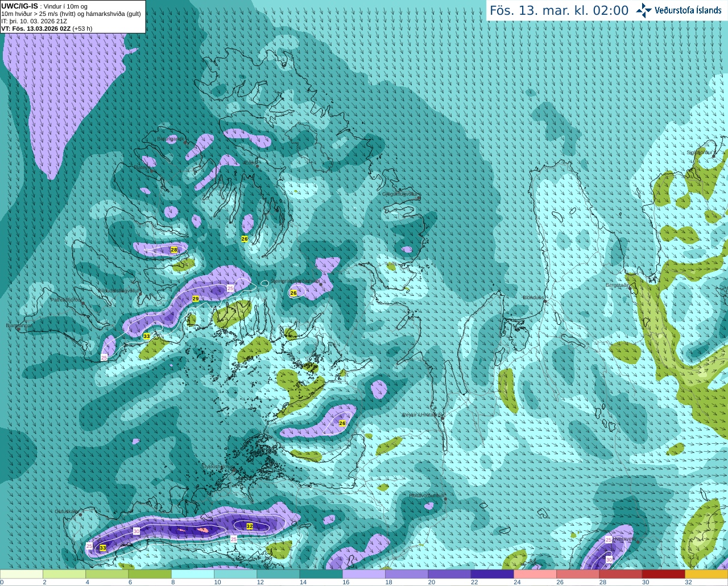Click the 'VT: Fös. 13.03.2026 02Z' line

click(36, 28)
